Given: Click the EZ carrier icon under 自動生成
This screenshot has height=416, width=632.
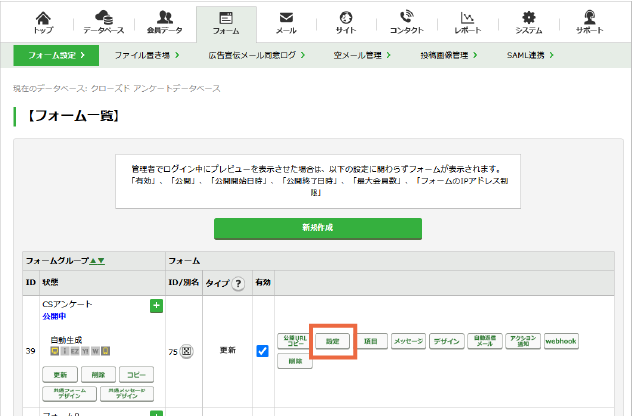Looking at the screenshot, I should coord(75,351).
